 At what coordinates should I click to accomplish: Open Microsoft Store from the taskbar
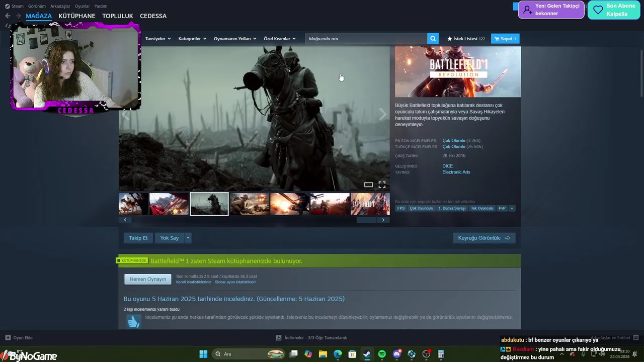tap(353, 354)
